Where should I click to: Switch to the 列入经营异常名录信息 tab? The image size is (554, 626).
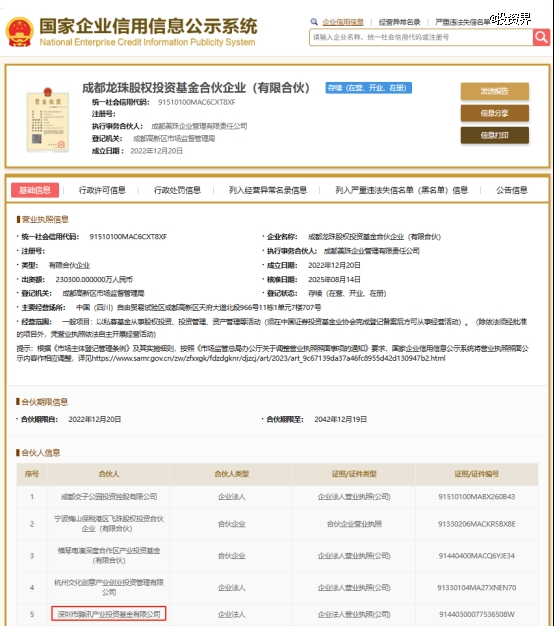click(268, 190)
